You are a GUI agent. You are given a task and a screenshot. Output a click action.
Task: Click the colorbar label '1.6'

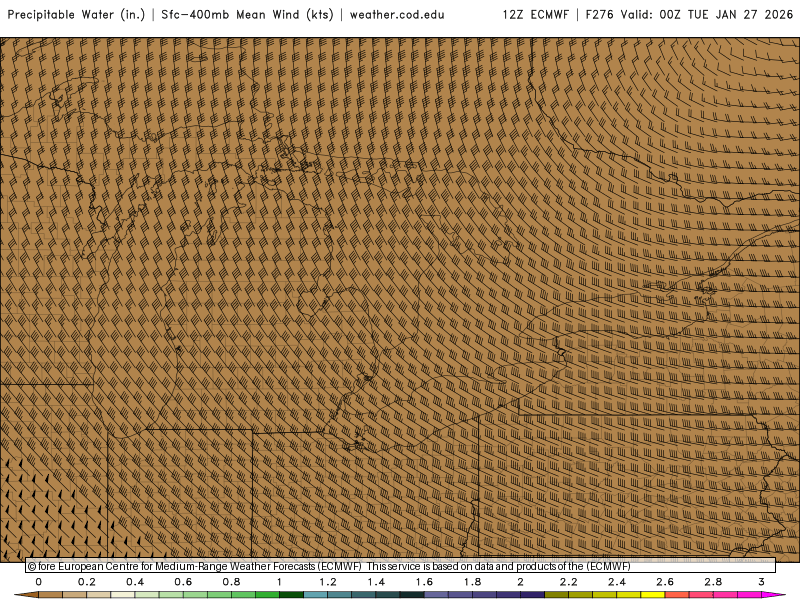pos(424,582)
